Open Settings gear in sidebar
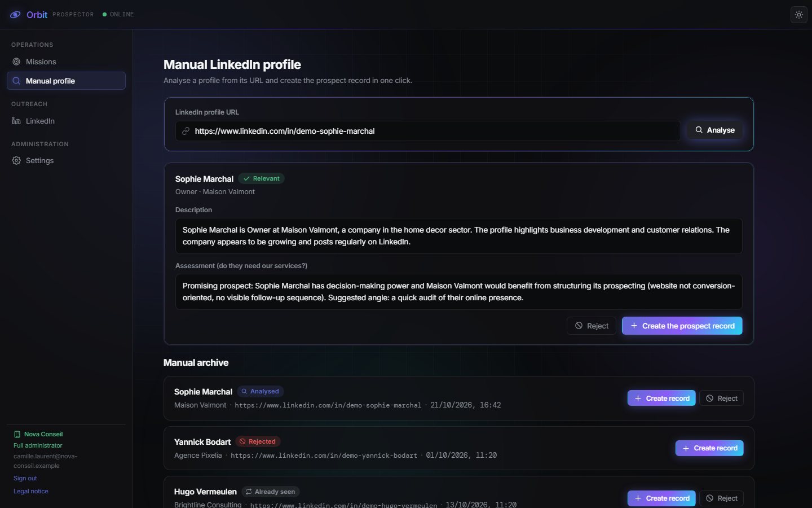Image resolution: width=812 pixels, height=508 pixels. click(66, 160)
